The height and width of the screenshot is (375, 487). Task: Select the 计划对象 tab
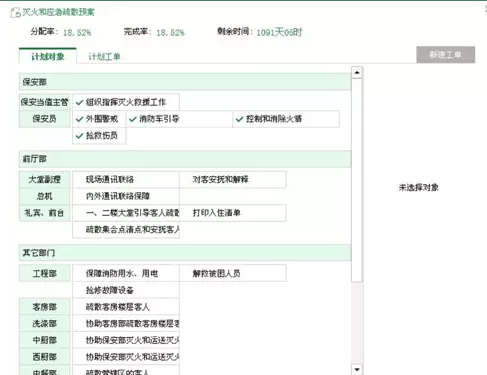(x=48, y=56)
